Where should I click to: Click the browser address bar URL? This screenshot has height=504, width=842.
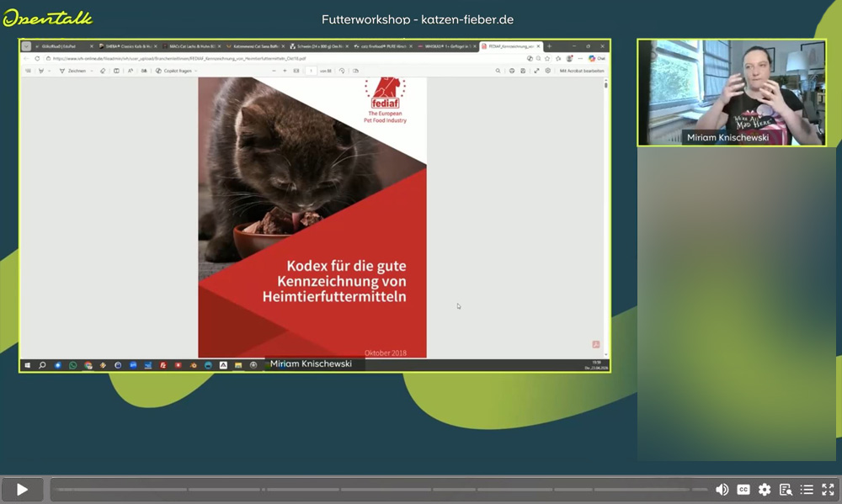click(179, 59)
